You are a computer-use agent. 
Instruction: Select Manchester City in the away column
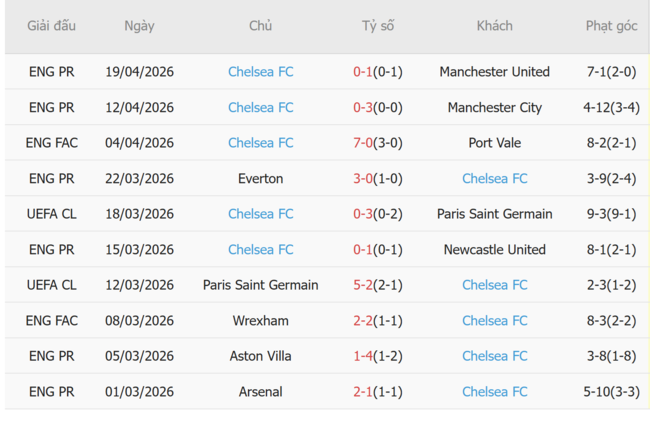coord(494,107)
